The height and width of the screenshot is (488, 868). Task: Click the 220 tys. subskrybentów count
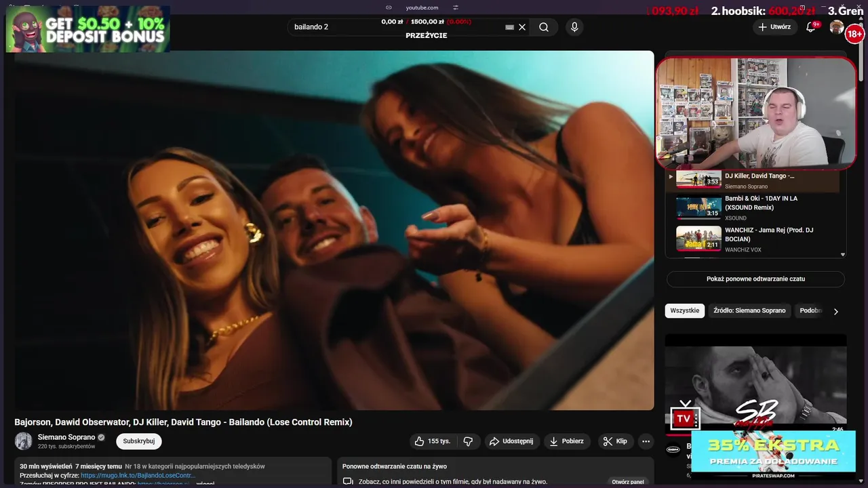point(66,447)
